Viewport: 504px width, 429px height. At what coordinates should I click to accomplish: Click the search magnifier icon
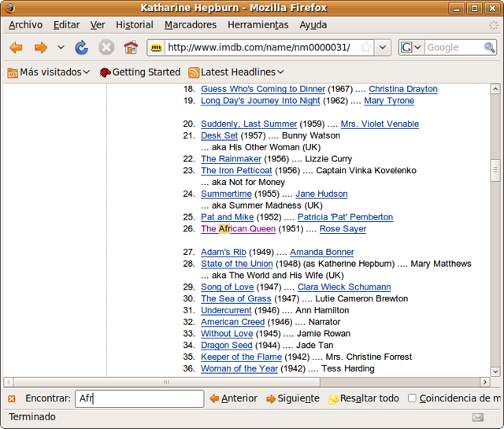coord(489,47)
